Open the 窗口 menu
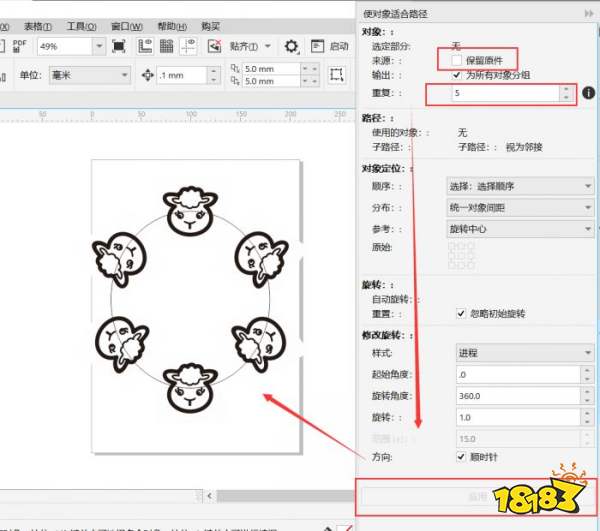 tap(126, 26)
